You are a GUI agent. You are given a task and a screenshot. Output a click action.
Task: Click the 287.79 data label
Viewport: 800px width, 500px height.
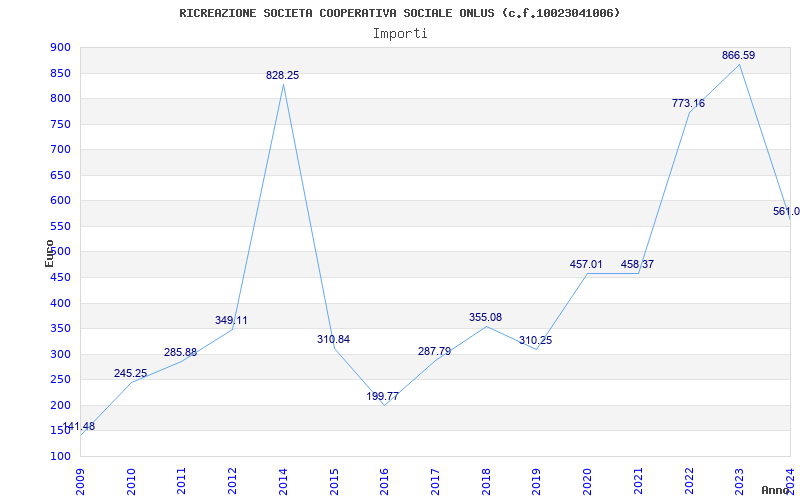(434, 352)
